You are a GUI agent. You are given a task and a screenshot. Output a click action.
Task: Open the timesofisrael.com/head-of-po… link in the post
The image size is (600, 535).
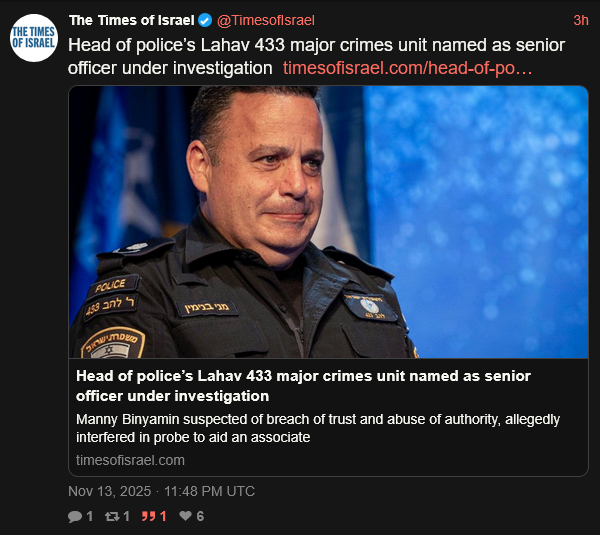tap(407, 68)
